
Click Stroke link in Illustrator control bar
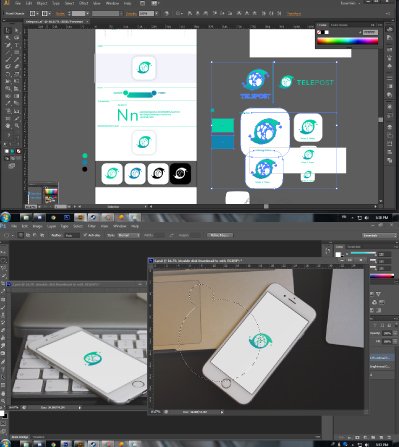(60, 14)
